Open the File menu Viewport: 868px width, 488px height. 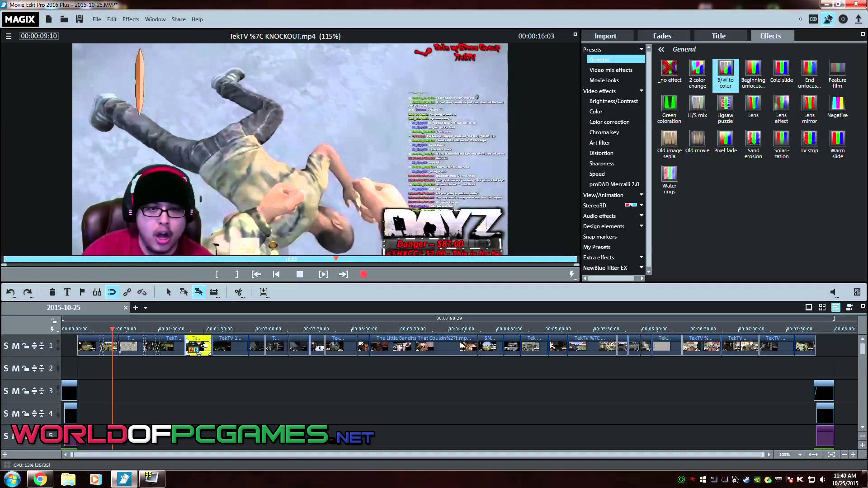click(x=97, y=19)
